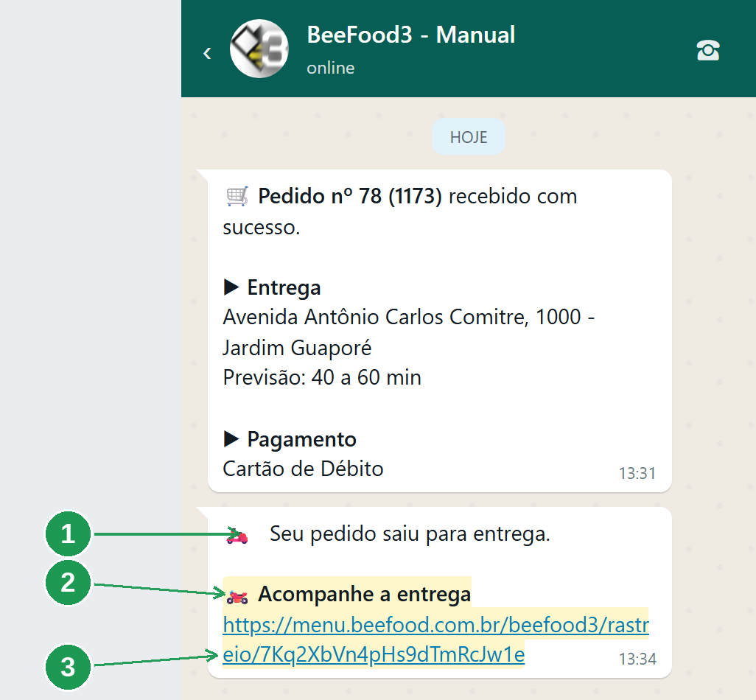Select the Jardim Guaporé text
Viewport: 756px width, 700px height.
(297, 348)
